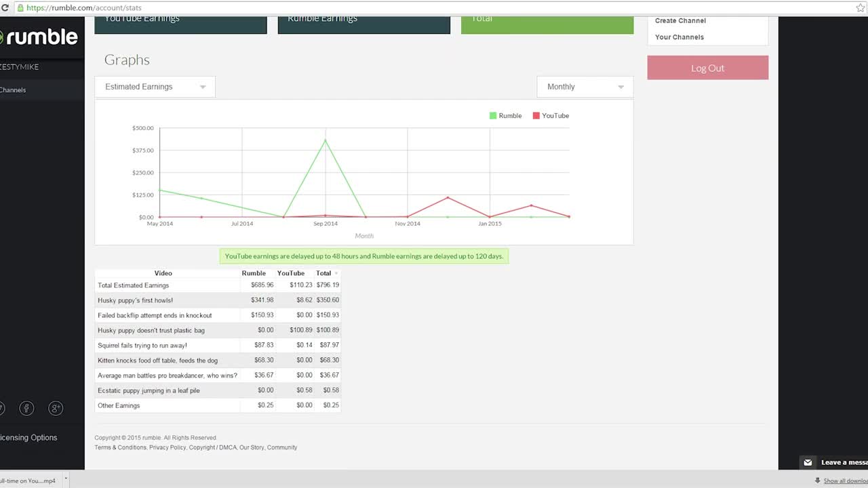Select Channels in the left sidebar
Screen dimensions: 868x488
pos(13,90)
